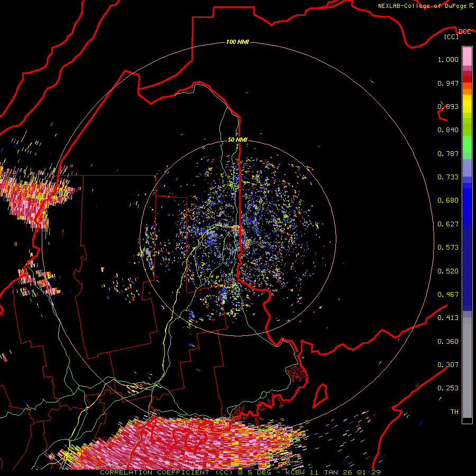
Task: Click the [CC] units label
Action: click(452, 36)
